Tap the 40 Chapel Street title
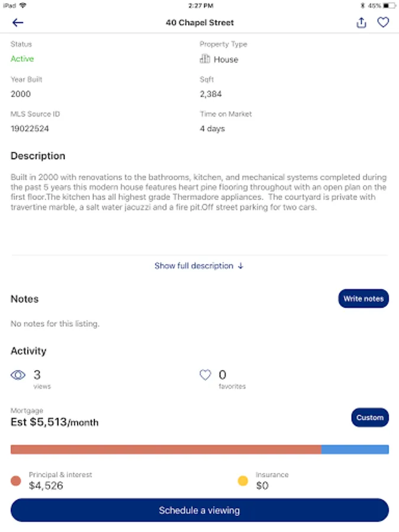Image resolution: width=399 pixels, height=532 pixels. coord(200,22)
